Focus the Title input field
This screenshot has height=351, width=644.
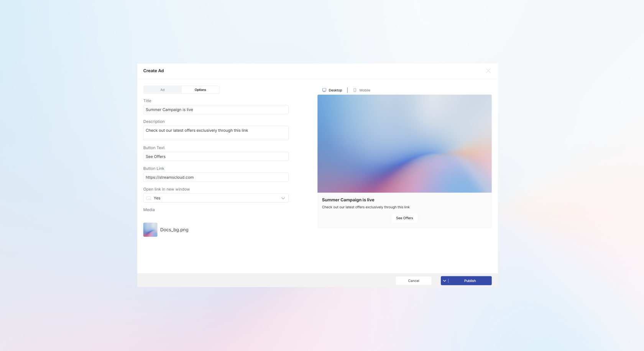point(215,110)
